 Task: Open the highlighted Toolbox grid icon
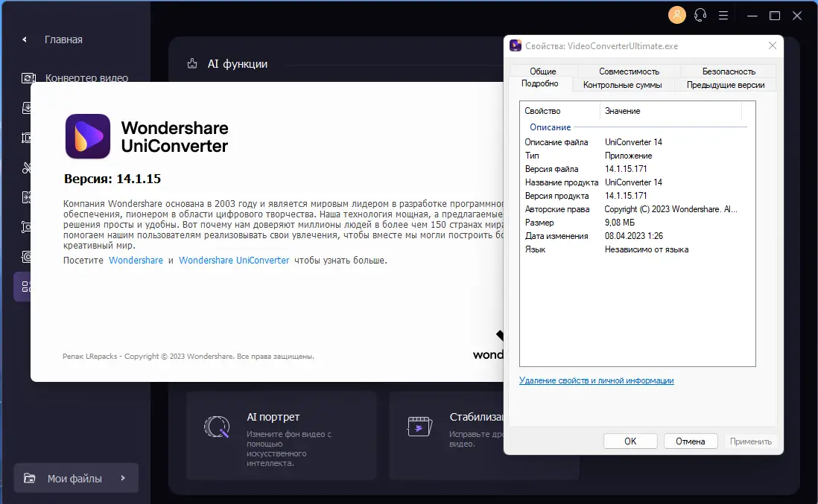click(26, 286)
